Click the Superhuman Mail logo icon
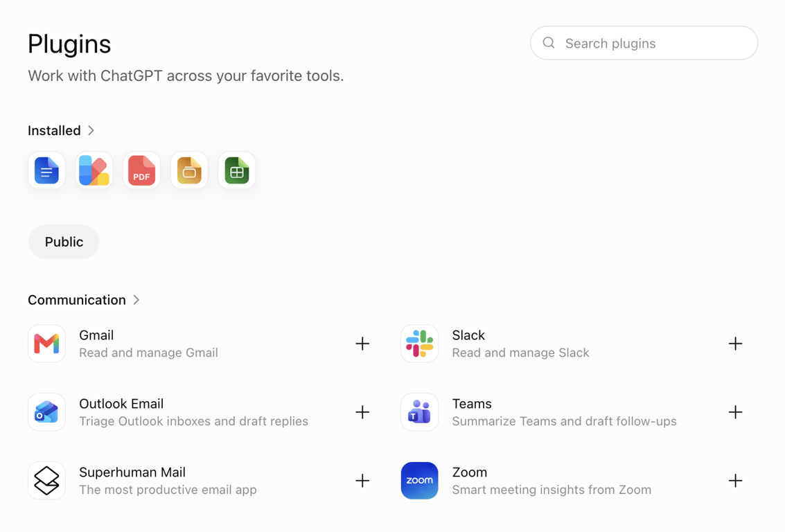The image size is (785, 532). pyautogui.click(x=46, y=481)
